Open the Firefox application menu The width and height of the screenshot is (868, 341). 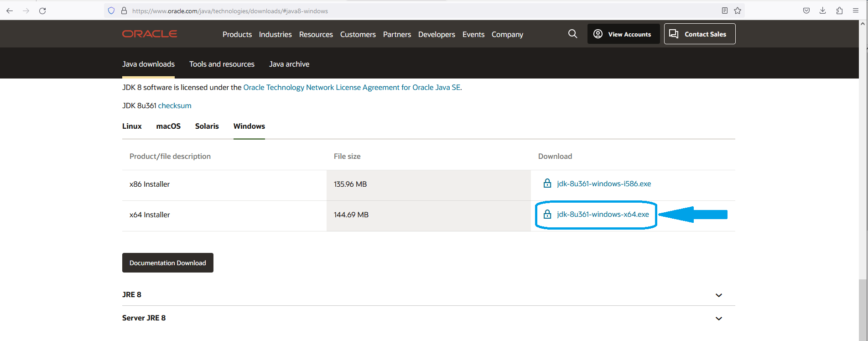[x=856, y=10]
